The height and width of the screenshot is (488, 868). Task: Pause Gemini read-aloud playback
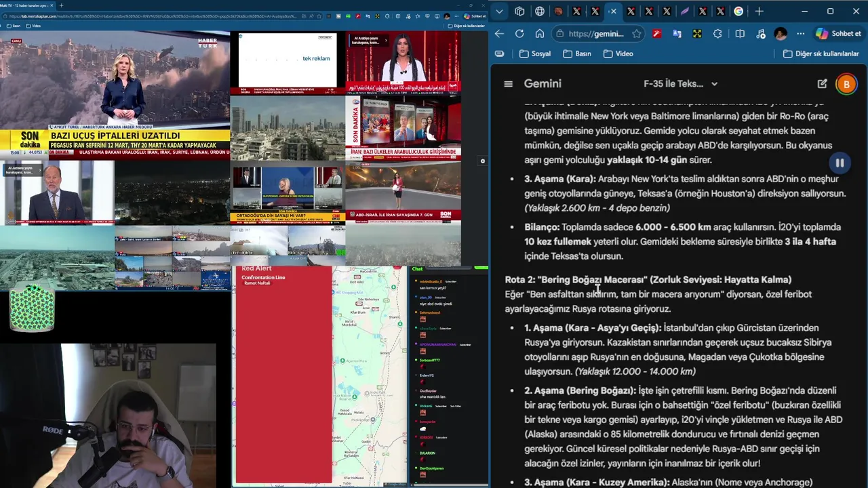pos(840,163)
